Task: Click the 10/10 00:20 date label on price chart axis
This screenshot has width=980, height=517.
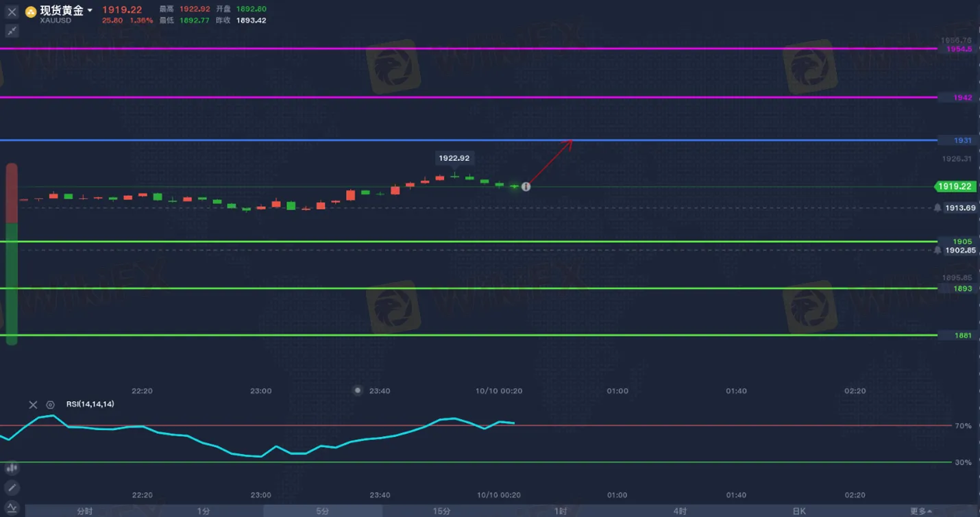Action: (499, 391)
